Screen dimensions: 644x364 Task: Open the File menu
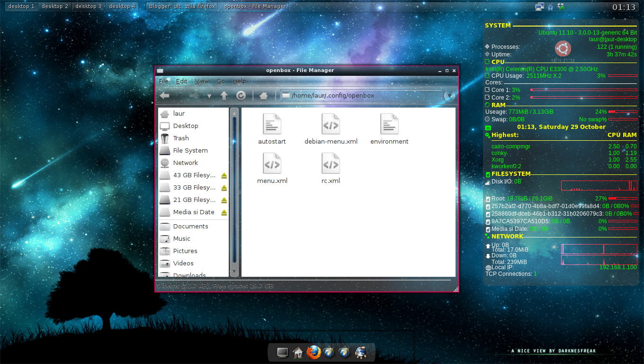point(163,81)
